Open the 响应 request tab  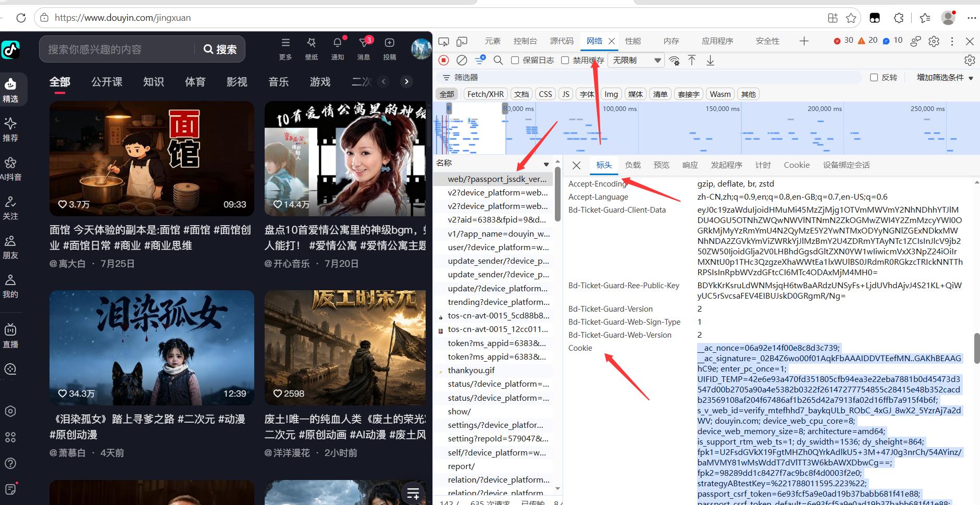click(690, 165)
